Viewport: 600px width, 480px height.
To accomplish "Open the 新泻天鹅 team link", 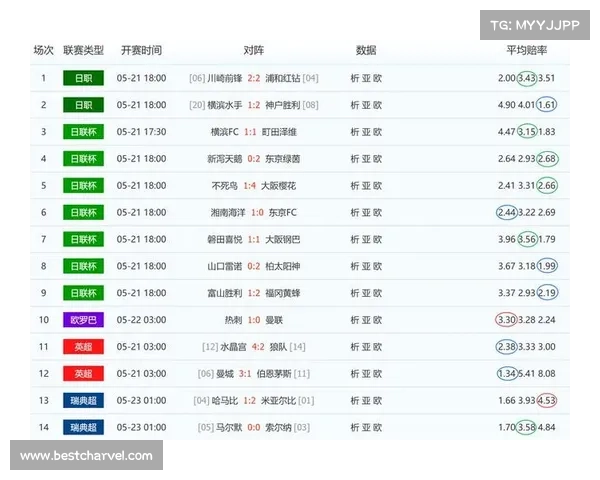I will click(225, 158).
